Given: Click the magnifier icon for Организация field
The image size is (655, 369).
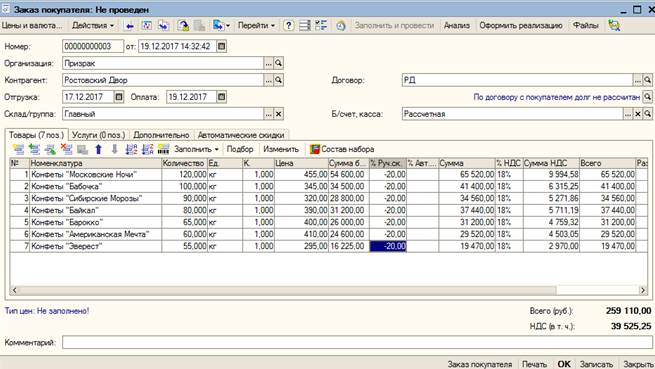Looking at the screenshot, I should coord(279,64).
